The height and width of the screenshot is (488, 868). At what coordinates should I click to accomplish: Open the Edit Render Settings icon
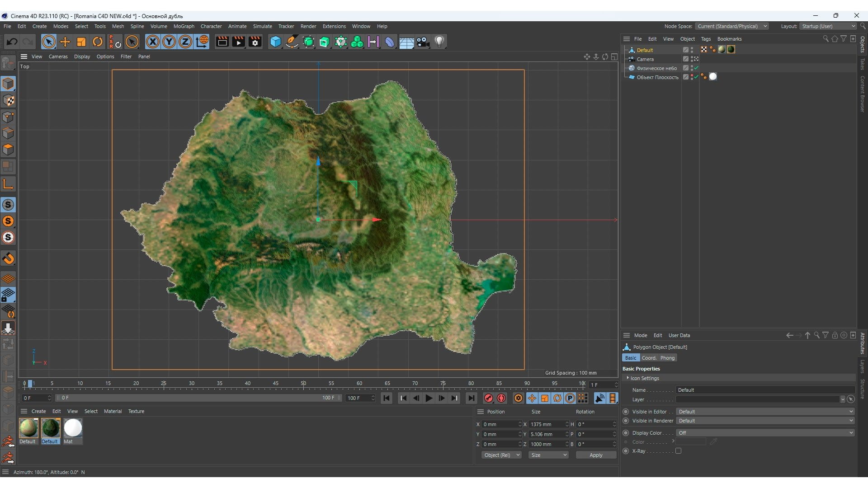click(255, 42)
